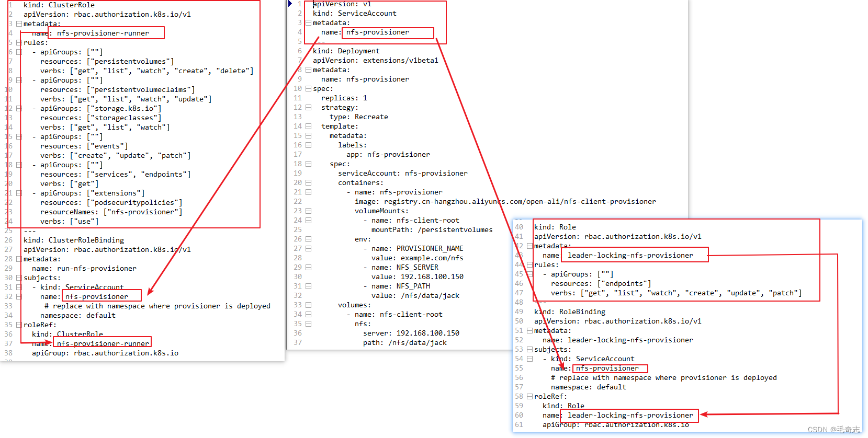Collapse RoleBinding subjects block at line 53
The width and height of the screenshot is (868, 438).
(x=529, y=349)
